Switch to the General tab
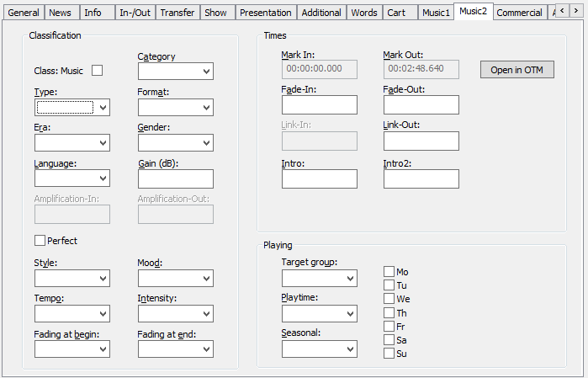Screen dimensions: 588x378 pos(24,13)
